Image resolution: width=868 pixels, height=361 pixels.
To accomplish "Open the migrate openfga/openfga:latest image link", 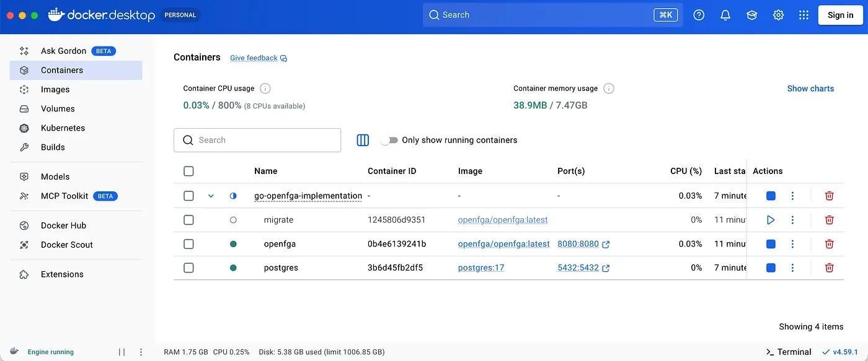I will (x=503, y=220).
